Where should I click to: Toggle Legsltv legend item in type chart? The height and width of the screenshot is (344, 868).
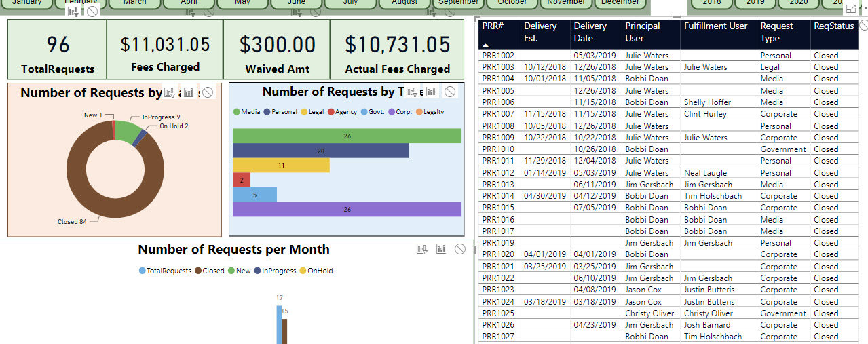point(429,112)
